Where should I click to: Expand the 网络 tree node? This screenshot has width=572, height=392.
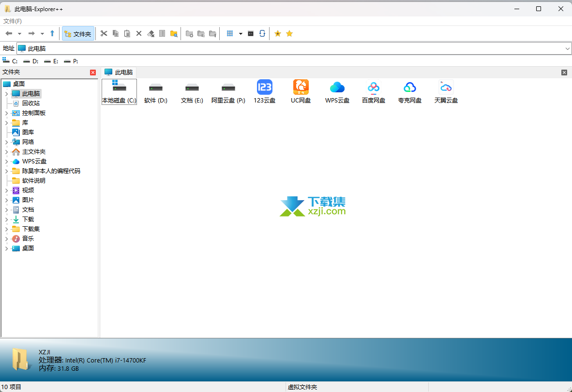click(x=7, y=142)
